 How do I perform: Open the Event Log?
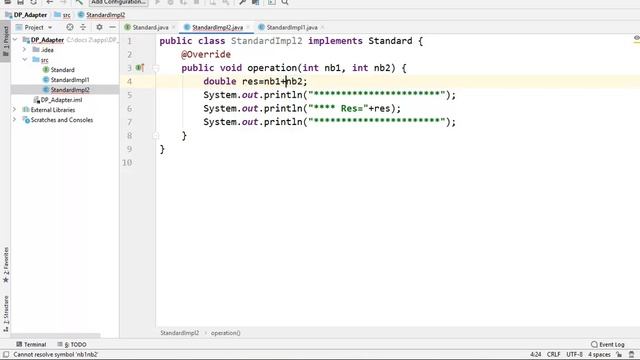pyautogui.click(x=607, y=344)
